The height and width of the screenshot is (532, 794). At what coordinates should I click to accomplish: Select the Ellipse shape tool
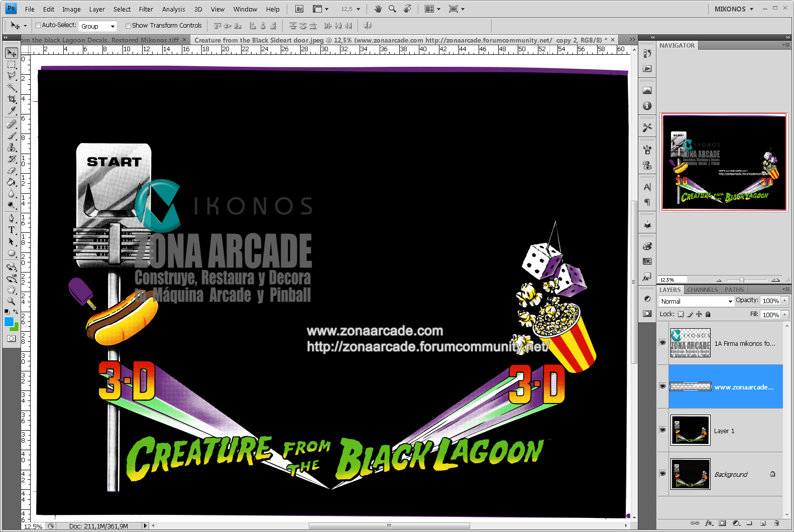click(x=12, y=253)
